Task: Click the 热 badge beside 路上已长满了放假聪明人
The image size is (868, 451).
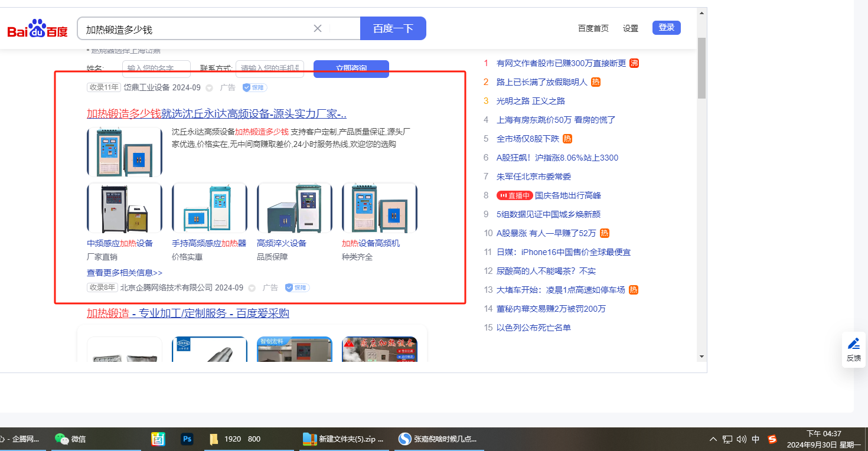Action: tap(596, 82)
